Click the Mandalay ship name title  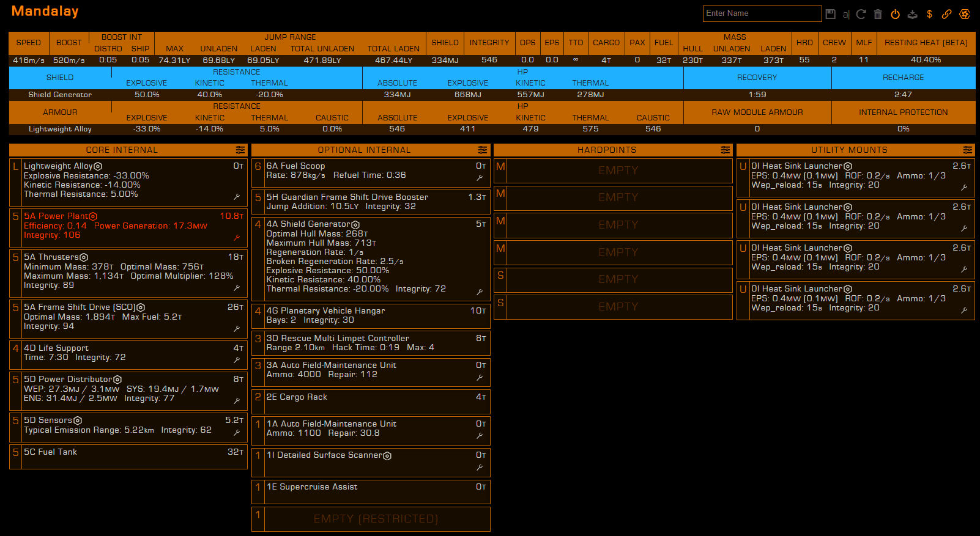45,12
